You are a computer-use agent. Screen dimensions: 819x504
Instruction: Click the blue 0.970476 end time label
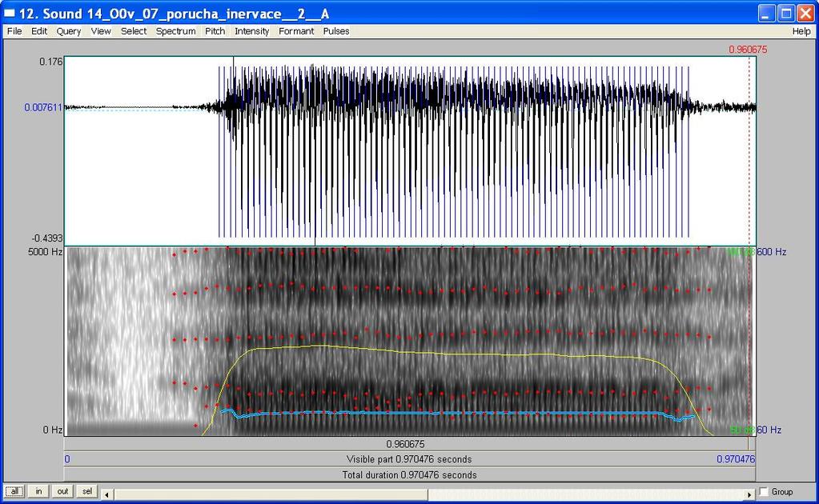(736, 459)
